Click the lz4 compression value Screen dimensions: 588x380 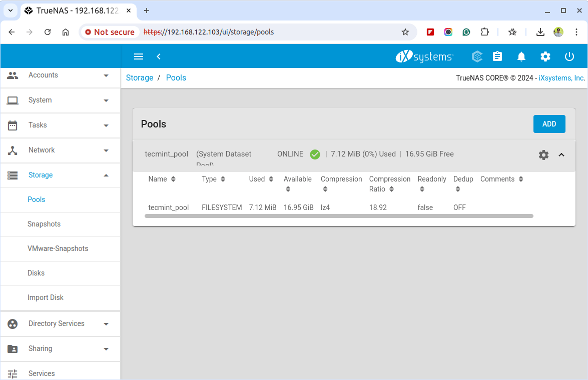coord(325,207)
